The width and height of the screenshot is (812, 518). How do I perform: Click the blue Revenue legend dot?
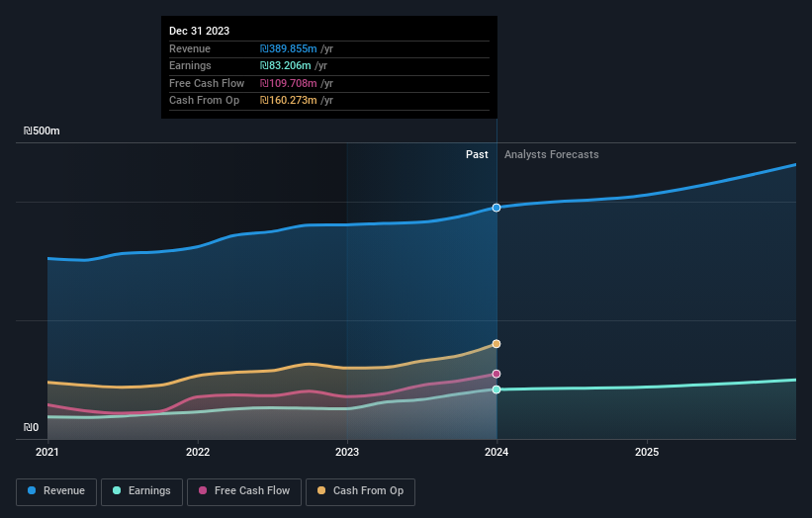[32, 490]
